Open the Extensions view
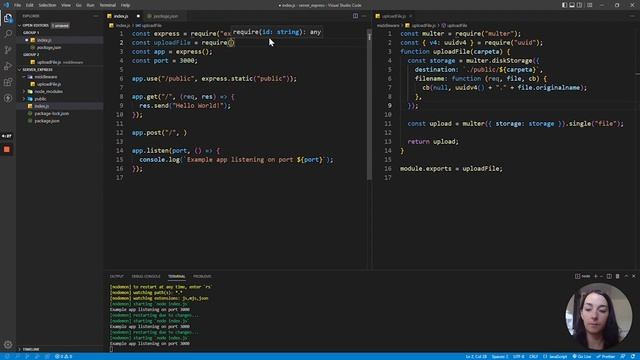Image resolution: width=640 pixels, height=360 pixels. click(x=8, y=82)
